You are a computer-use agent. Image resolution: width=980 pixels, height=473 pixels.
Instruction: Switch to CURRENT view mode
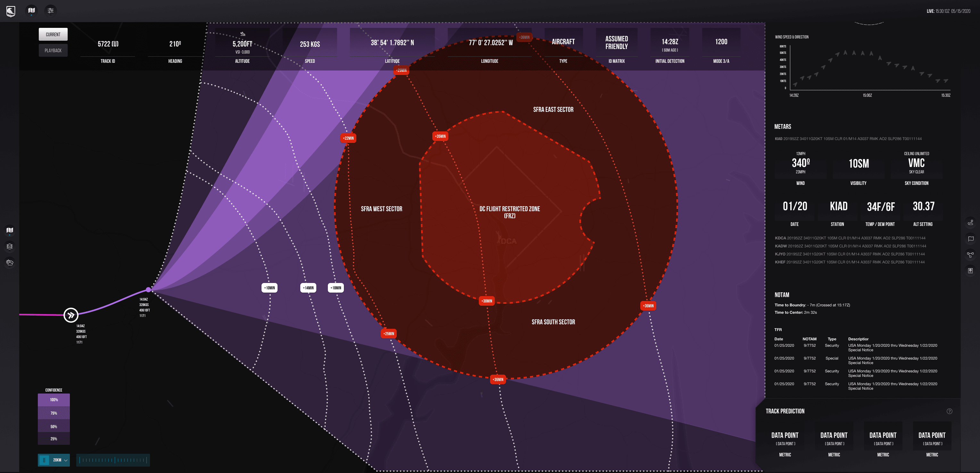click(x=53, y=34)
